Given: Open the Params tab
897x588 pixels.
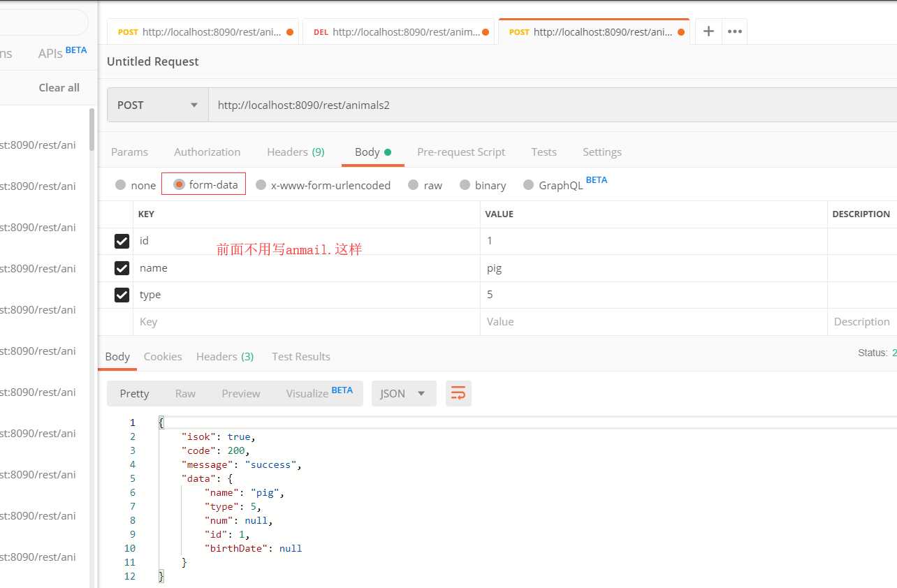Looking at the screenshot, I should click(129, 152).
